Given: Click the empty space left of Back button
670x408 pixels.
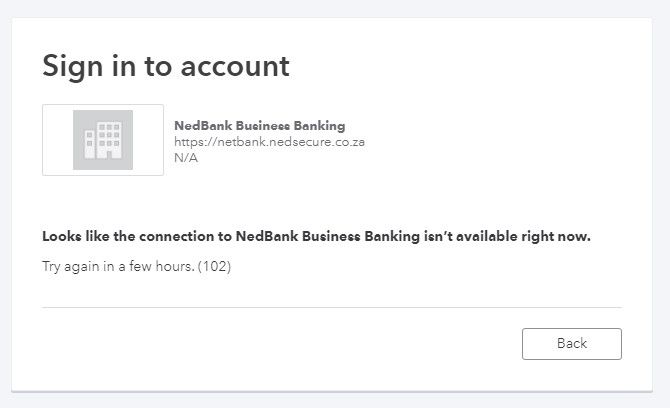Looking at the screenshot, I should (300, 343).
